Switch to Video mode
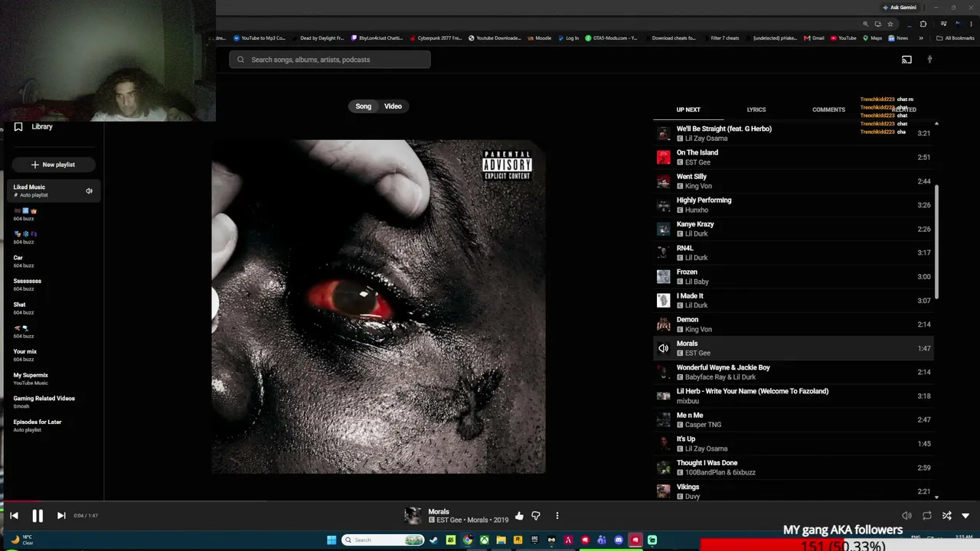This screenshot has width=980, height=551. pyautogui.click(x=393, y=106)
